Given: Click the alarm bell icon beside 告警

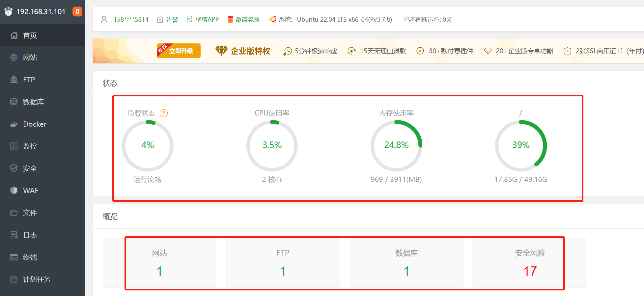Looking at the screenshot, I should tap(160, 19).
